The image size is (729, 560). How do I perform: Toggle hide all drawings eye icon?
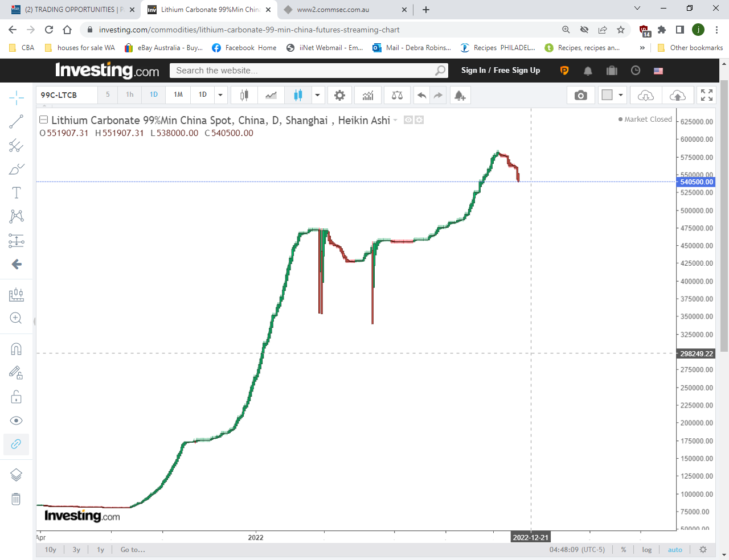16,421
